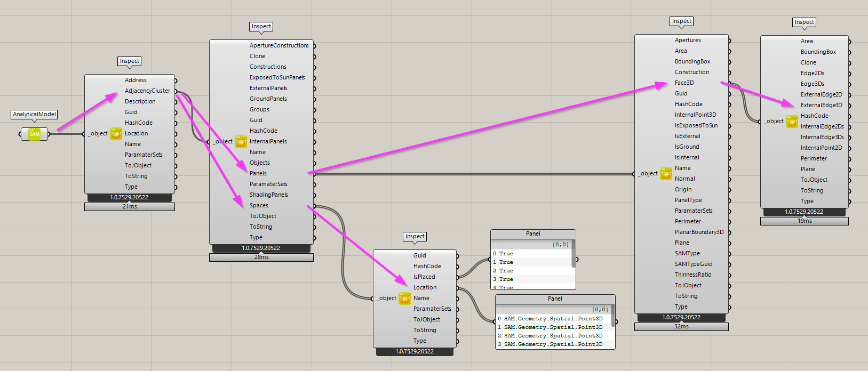The image size is (868, 371).
Task: Click the Spaces output
Action: 259,206
